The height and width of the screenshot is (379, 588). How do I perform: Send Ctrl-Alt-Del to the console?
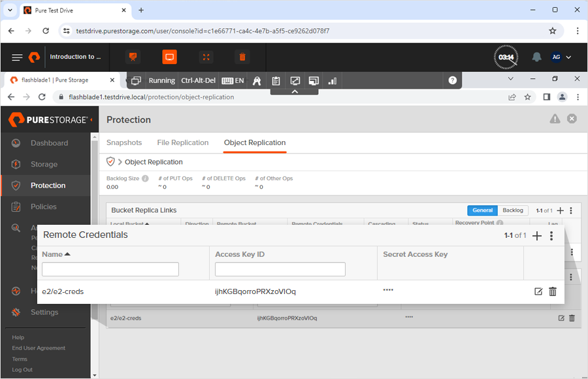coord(198,80)
